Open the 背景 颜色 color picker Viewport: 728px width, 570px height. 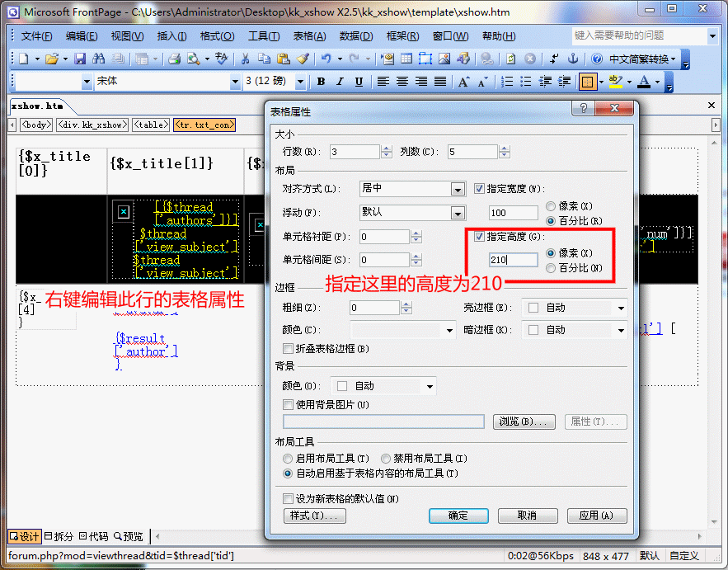tap(383, 386)
